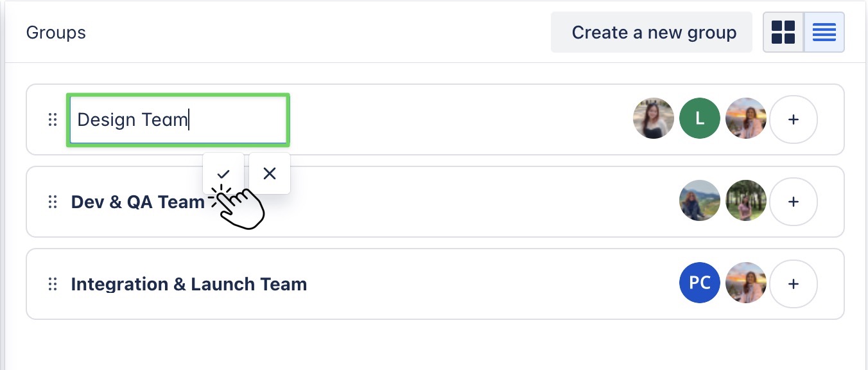Click the drag handle beside Dev & QA Team
The height and width of the screenshot is (370, 868).
point(52,202)
